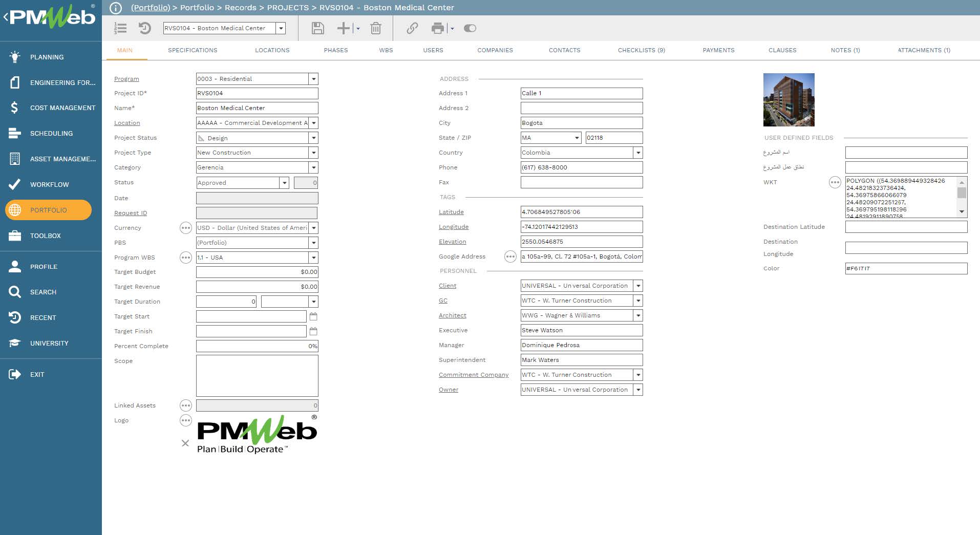Open the record list icon in toolbar
The image size is (980, 535).
[120, 28]
